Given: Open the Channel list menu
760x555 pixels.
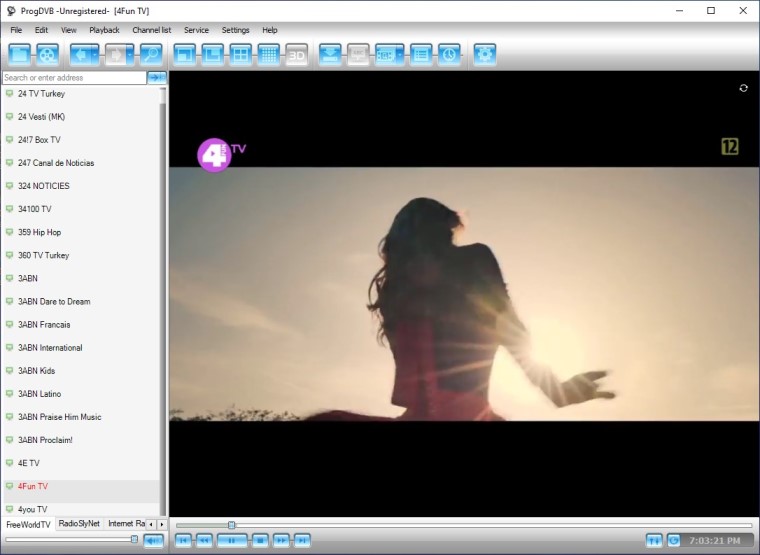Looking at the screenshot, I should 151,30.
